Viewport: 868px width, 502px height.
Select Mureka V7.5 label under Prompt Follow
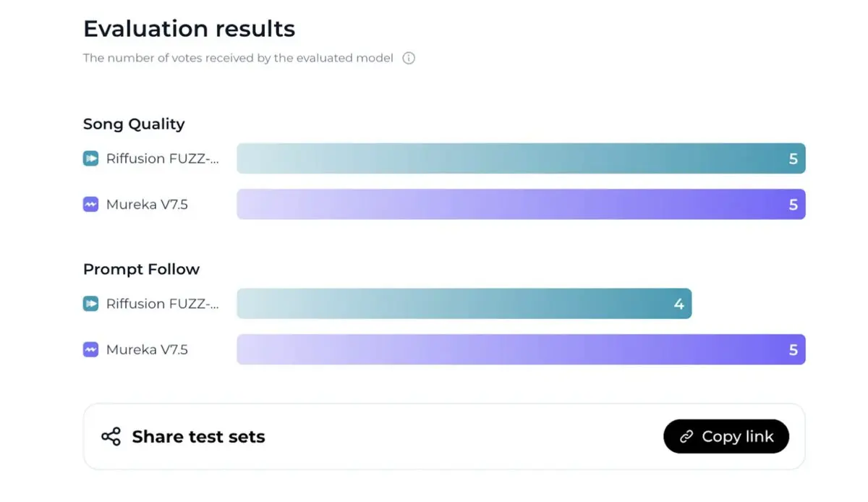point(147,349)
